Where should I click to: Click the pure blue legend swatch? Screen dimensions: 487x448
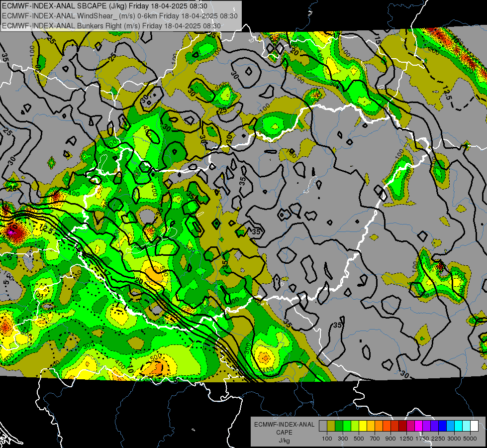(x=442, y=426)
